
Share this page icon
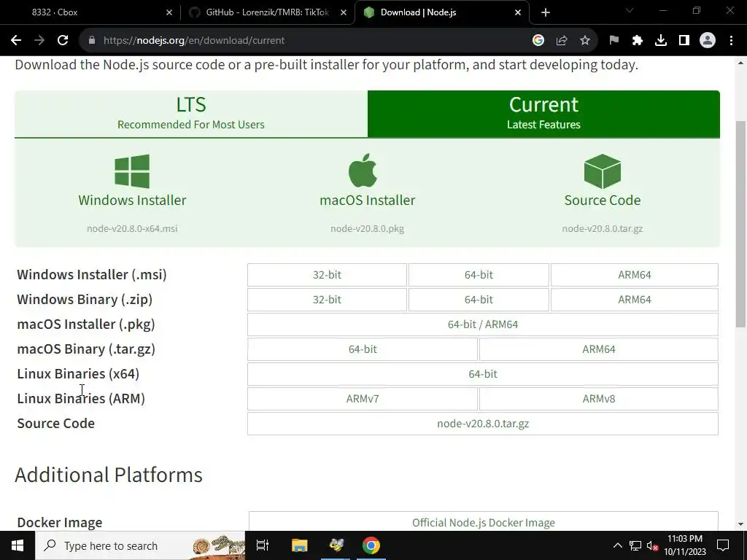(562, 41)
